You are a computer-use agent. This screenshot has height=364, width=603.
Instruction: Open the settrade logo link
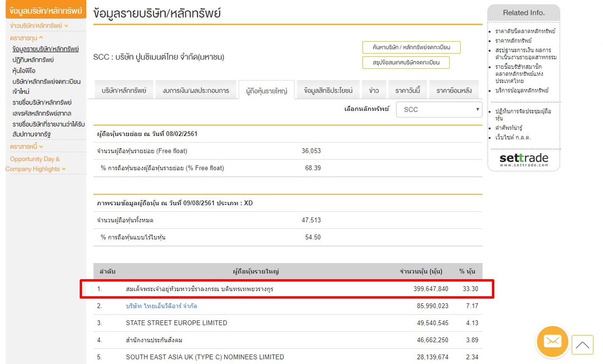[x=523, y=160]
